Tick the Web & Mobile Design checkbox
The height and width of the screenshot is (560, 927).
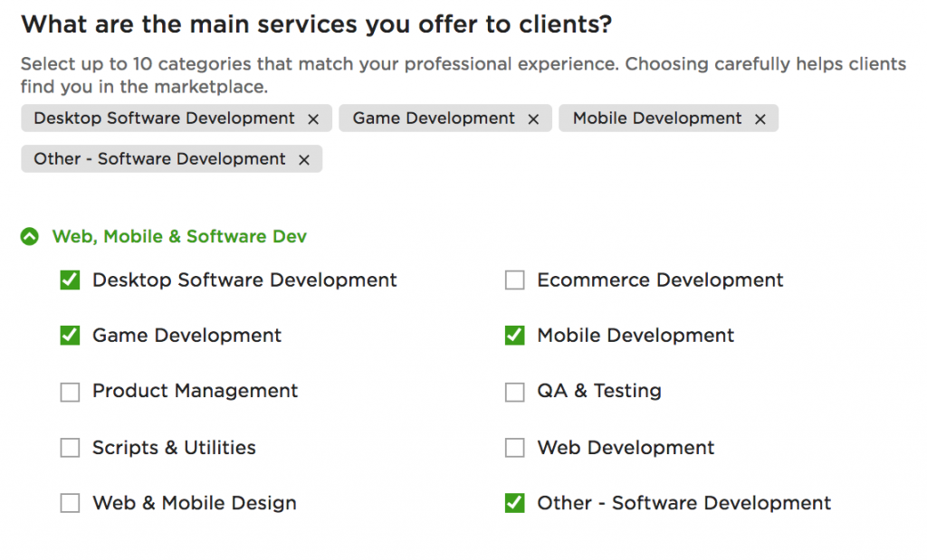coord(70,504)
